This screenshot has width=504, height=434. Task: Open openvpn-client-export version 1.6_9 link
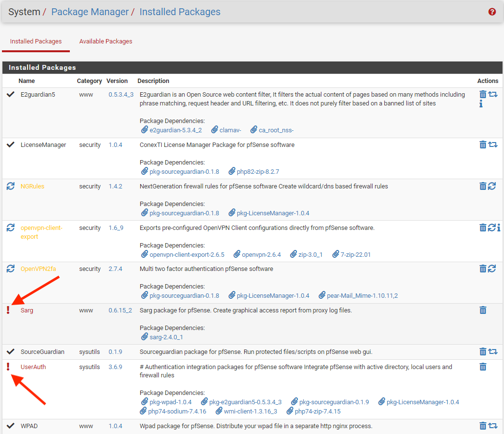tap(116, 228)
